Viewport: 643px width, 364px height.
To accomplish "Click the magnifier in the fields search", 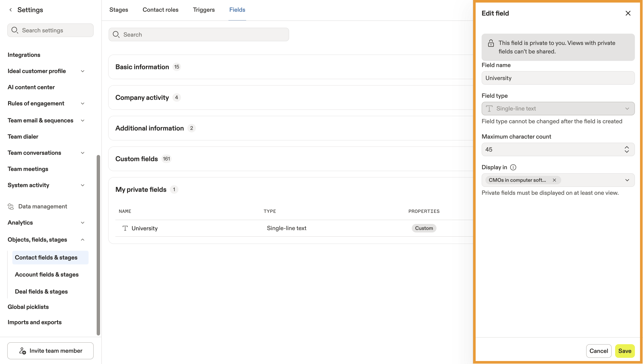I will point(116,34).
